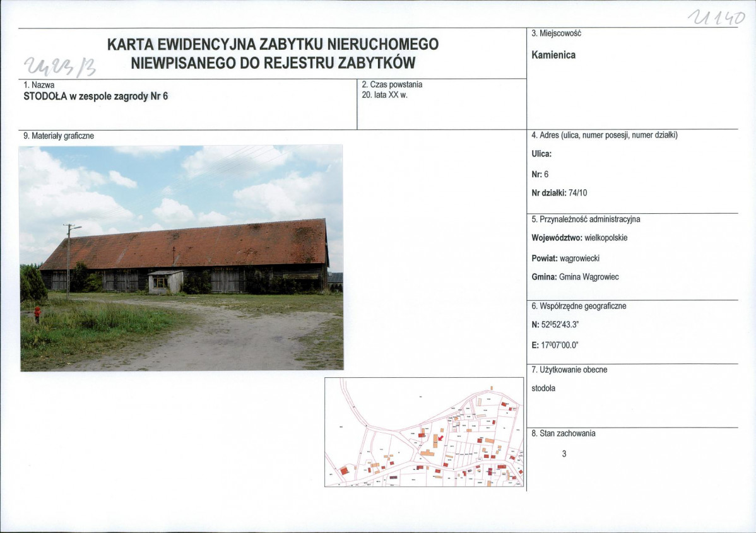Image resolution: width=756 pixels, height=533 pixels.
Task: Click '8. Stan zachowania' heading
Action: tap(563, 433)
